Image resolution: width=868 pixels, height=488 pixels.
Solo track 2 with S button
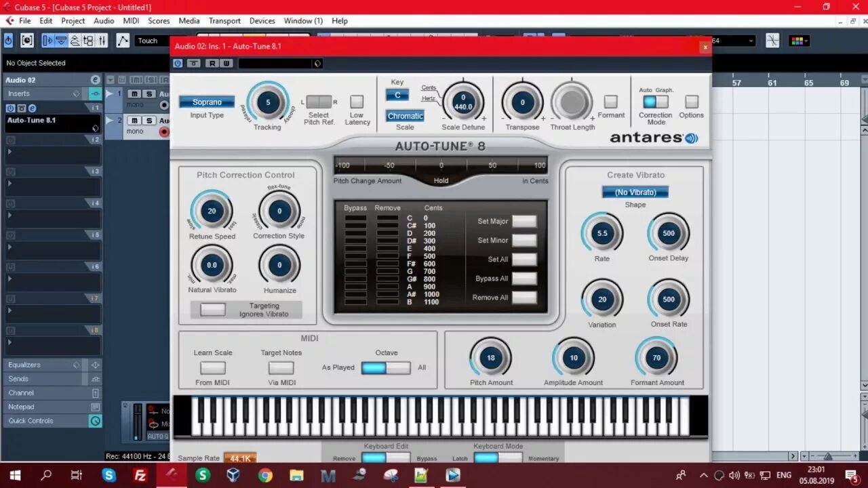[148, 121]
